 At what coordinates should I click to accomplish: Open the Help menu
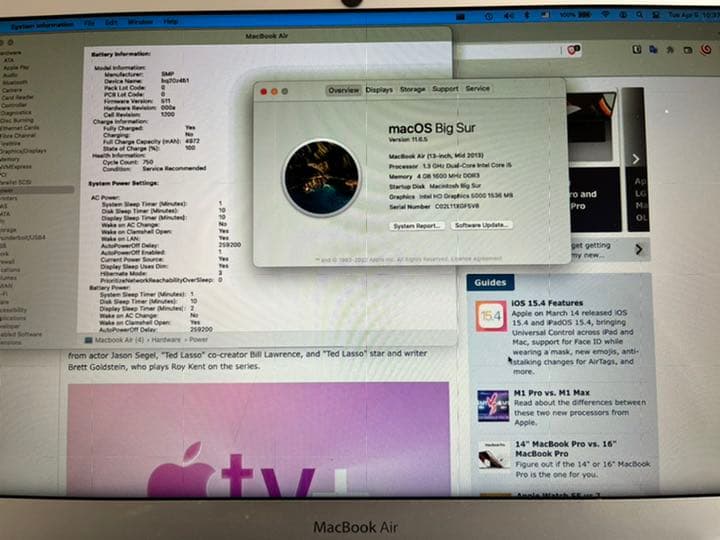click(x=171, y=21)
